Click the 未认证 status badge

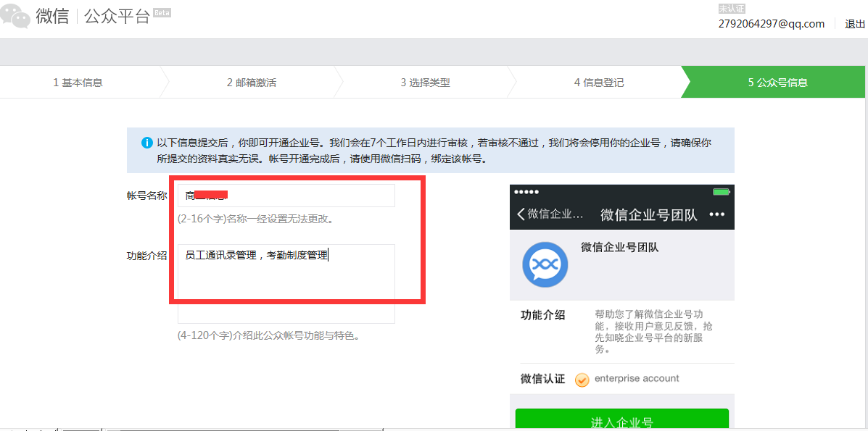click(x=732, y=8)
